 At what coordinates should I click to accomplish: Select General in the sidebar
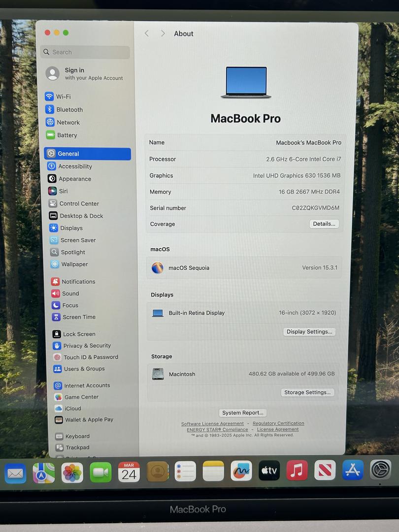87,154
